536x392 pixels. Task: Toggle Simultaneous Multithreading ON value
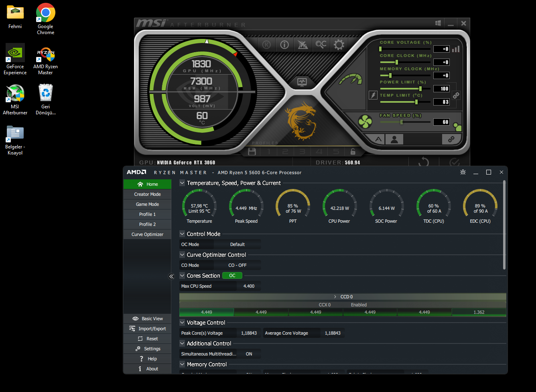[249, 354]
